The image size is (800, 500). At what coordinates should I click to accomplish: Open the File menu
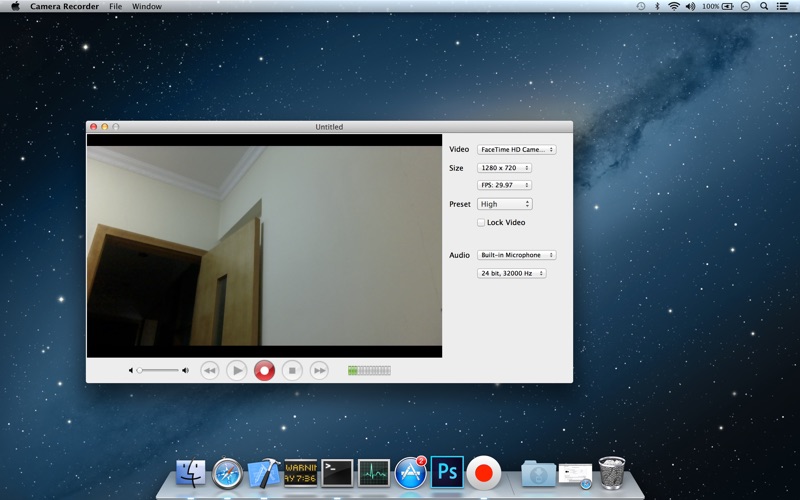(x=116, y=6)
